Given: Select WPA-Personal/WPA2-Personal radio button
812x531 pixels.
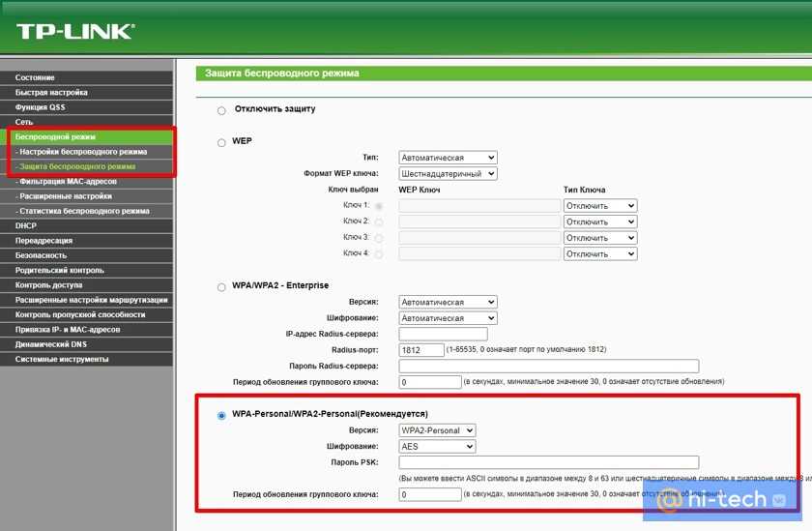Looking at the screenshot, I should click(x=221, y=415).
